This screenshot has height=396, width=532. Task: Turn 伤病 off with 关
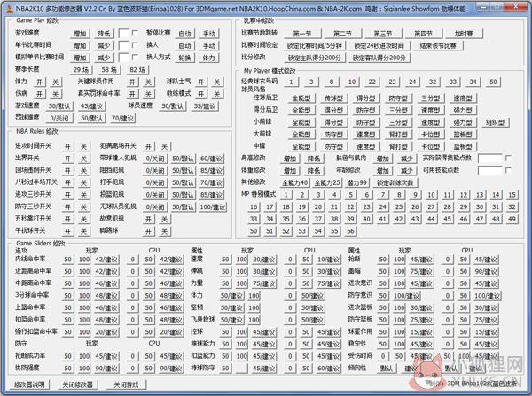pyautogui.click(x=56, y=94)
